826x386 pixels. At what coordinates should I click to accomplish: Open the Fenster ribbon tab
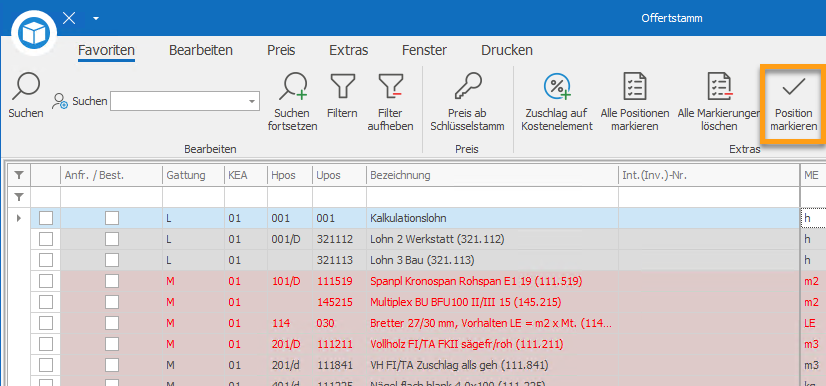pyautogui.click(x=424, y=51)
